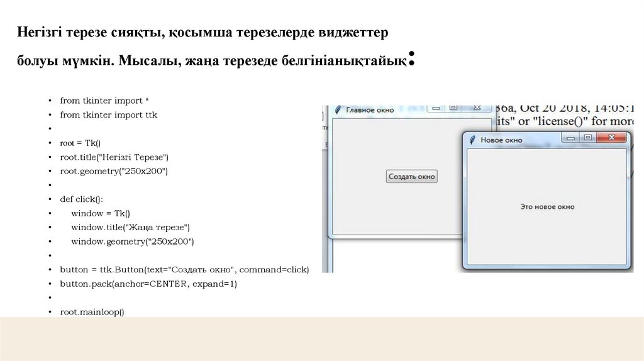This screenshot has width=644, height=361.
Task: Click the feather icon in "Главное окно" title bar
Action: (x=338, y=109)
